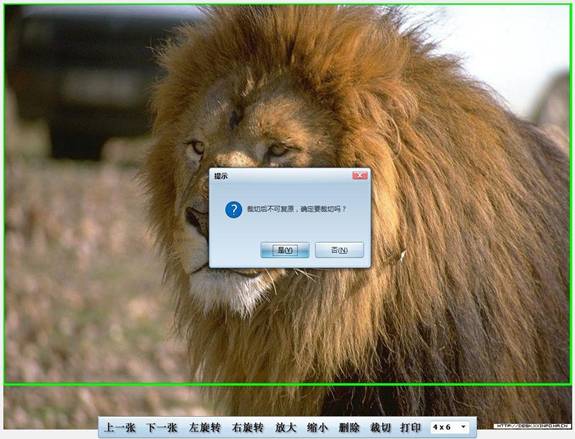Rotate the image right with 右旋转
575x439 pixels.
tap(248, 428)
